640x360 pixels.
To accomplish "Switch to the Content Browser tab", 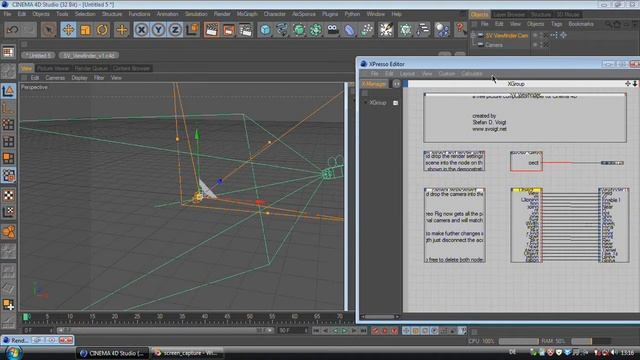I will tap(131, 68).
